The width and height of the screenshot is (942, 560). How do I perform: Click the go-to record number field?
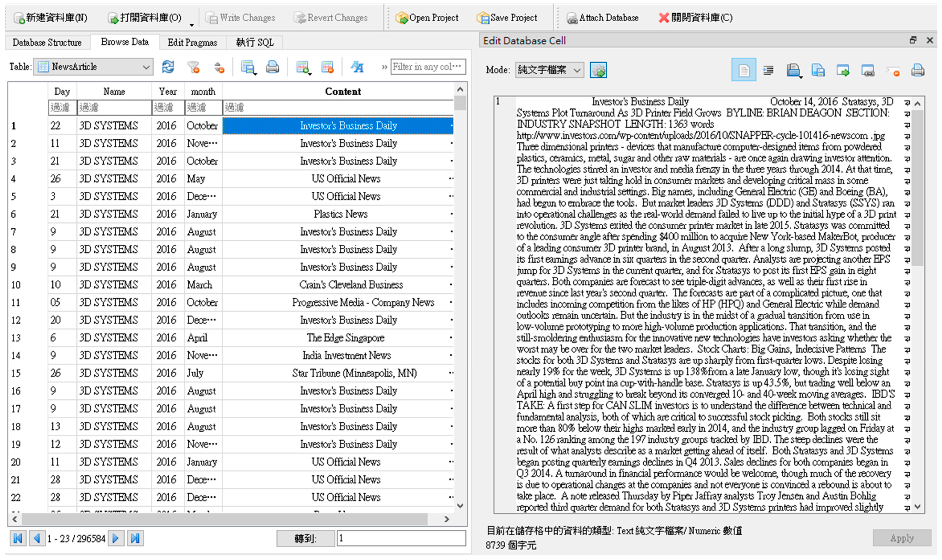(401, 538)
